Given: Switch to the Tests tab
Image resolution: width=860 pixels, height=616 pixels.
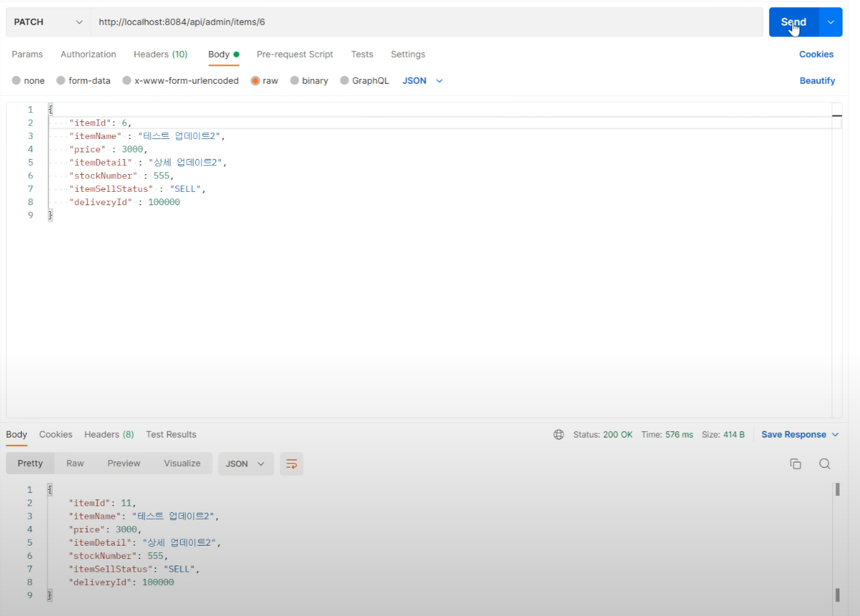Looking at the screenshot, I should (362, 54).
